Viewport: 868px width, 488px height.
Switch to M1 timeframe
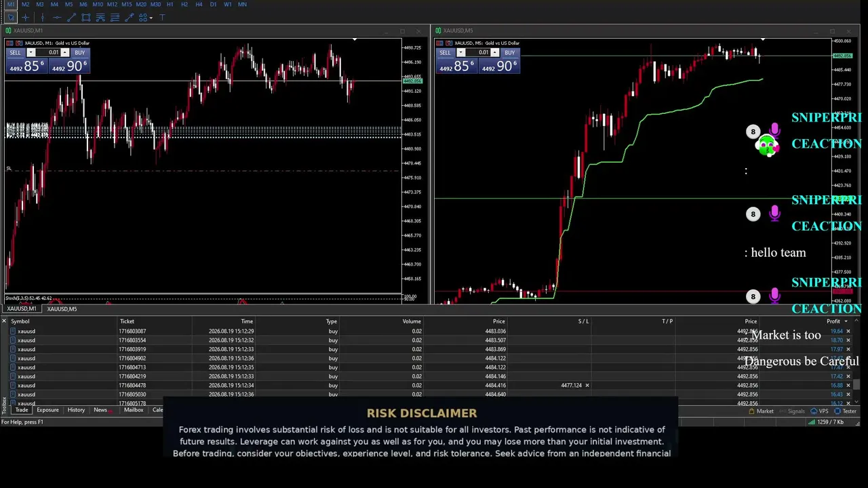pyautogui.click(x=11, y=4)
